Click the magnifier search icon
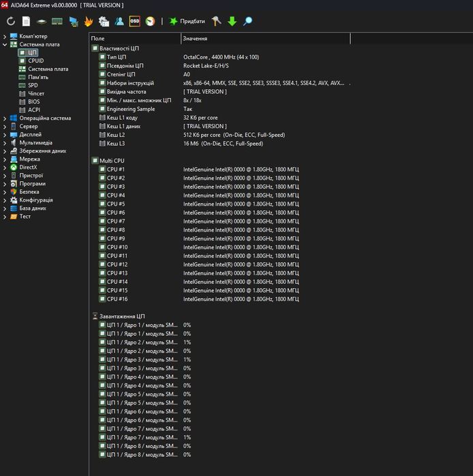Image resolution: width=473 pixels, height=476 pixels. (247, 21)
